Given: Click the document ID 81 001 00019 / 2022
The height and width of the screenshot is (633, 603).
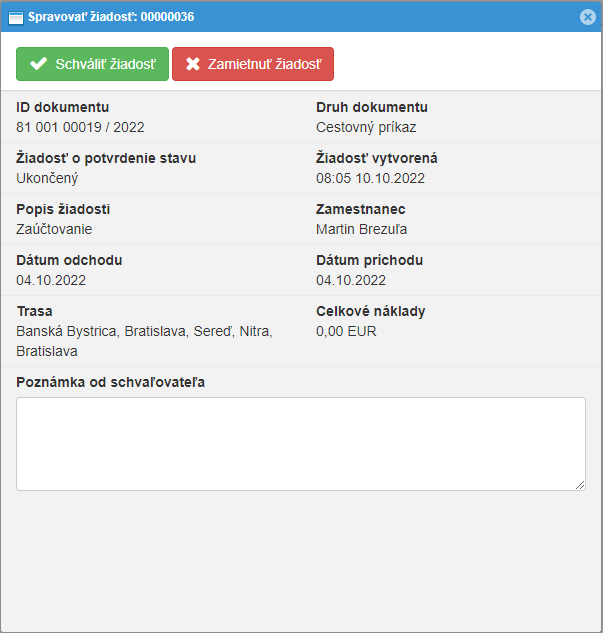Looking at the screenshot, I should 80,127.
